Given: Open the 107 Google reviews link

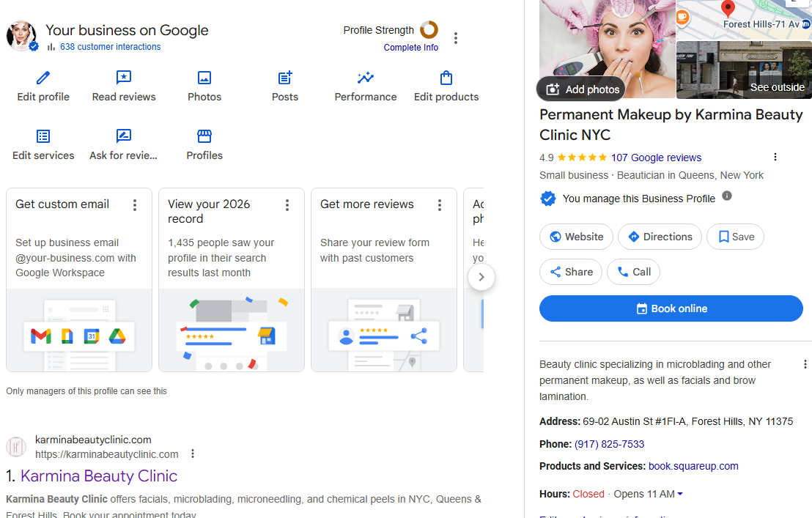Looking at the screenshot, I should (x=656, y=158).
